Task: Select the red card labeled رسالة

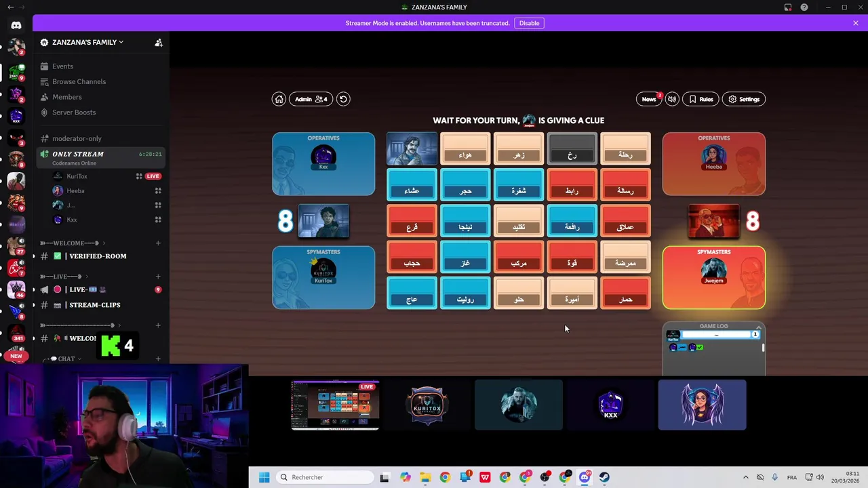Action: (x=625, y=185)
